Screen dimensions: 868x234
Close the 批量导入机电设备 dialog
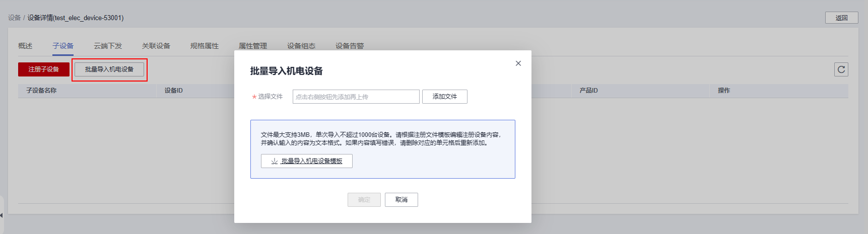(x=518, y=63)
